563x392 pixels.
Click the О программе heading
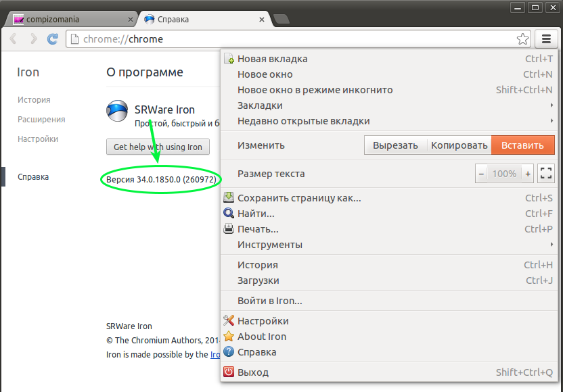pyautogui.click(x=145, y=72)
